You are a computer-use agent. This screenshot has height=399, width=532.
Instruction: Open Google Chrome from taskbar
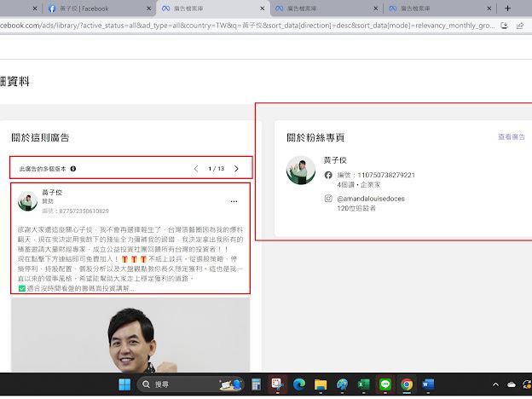tap(406, 385)
